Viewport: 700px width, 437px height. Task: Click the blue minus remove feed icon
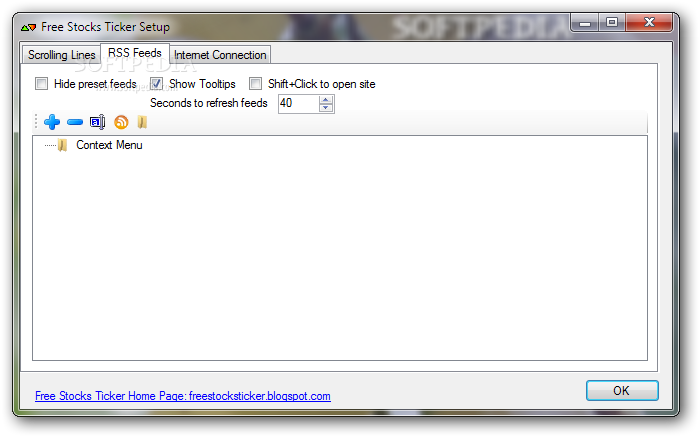[75, 122]
